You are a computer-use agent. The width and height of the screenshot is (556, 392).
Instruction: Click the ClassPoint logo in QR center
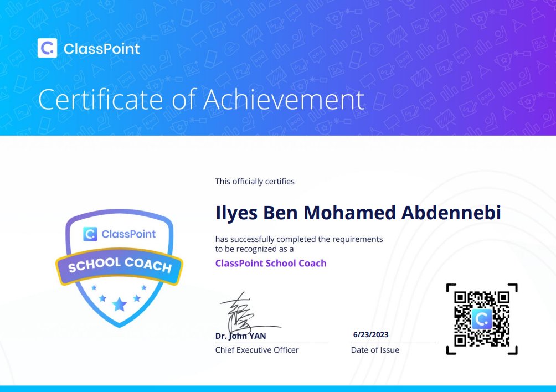click(x=482, y=319)
